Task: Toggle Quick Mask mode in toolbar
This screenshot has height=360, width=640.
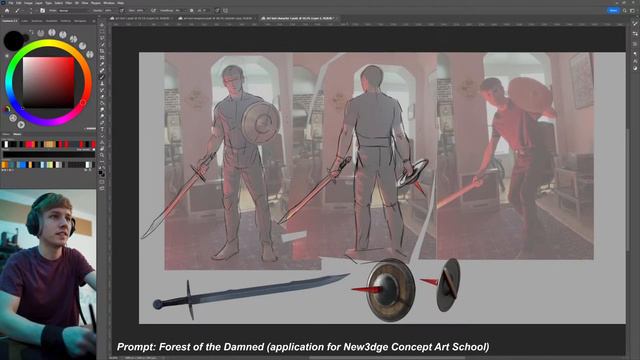Action: coord(102,182)
